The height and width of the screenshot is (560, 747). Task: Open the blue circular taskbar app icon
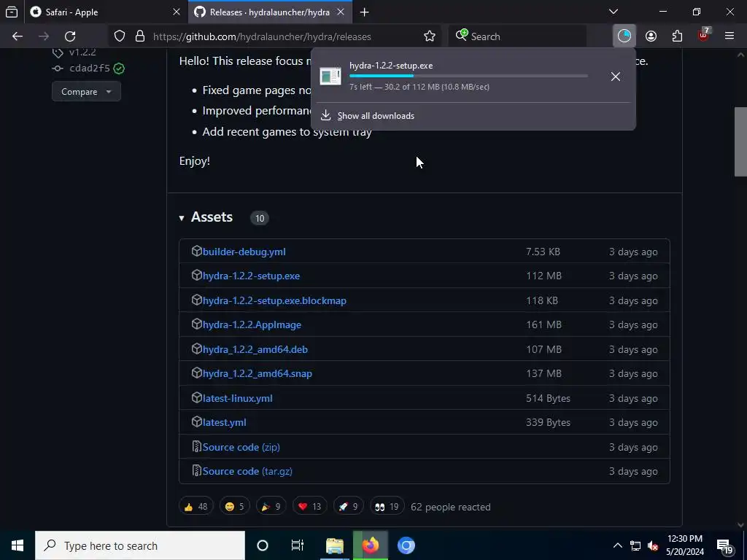coord(406,545)
